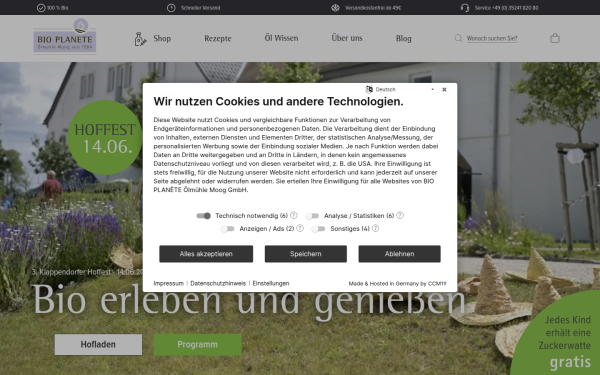Click Alles akzeptieren button

(206, 254)
